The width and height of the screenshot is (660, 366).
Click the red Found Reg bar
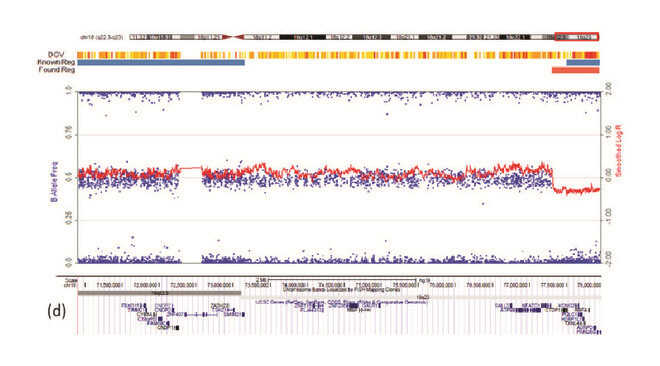575,70
